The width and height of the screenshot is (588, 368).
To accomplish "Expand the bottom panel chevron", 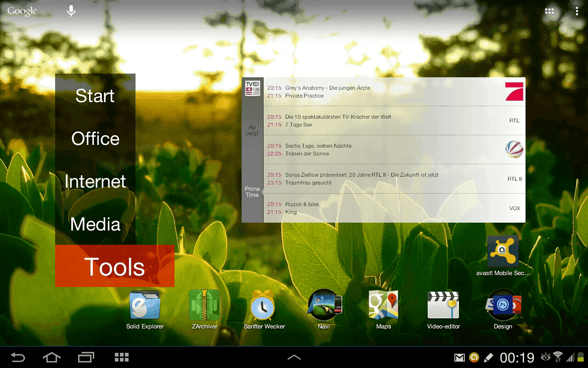I will pyautogui.click(x=294, y=357).
